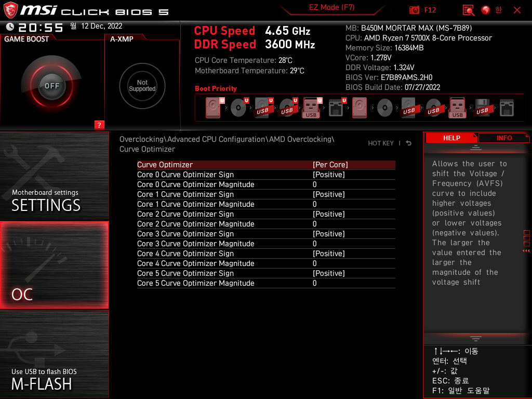Change Core 1 Curve Optimizer Sign value
The image size is (532, 399).
tap(328, 194)
